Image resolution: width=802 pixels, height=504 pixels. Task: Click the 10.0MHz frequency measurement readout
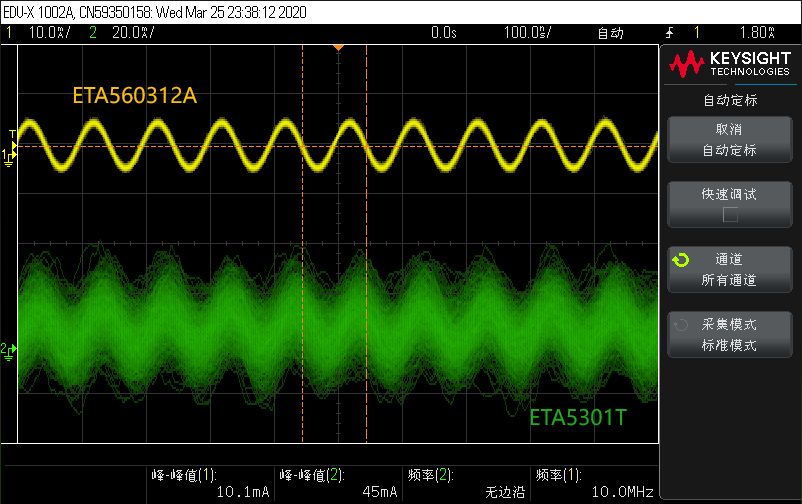tap(623, 492)
